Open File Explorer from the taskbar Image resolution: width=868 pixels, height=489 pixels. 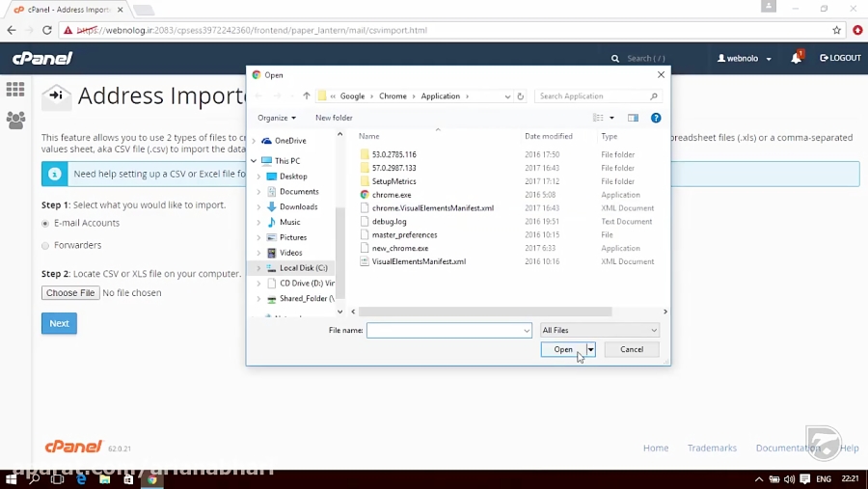pyautogui.click(x=104, y=479)
